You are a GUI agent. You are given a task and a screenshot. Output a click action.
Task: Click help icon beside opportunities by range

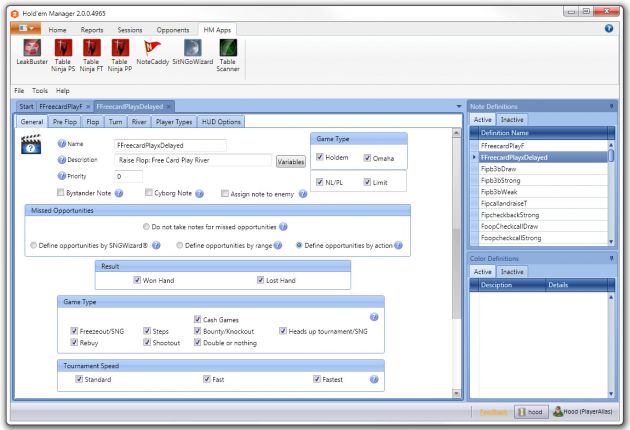pos(278,245)
